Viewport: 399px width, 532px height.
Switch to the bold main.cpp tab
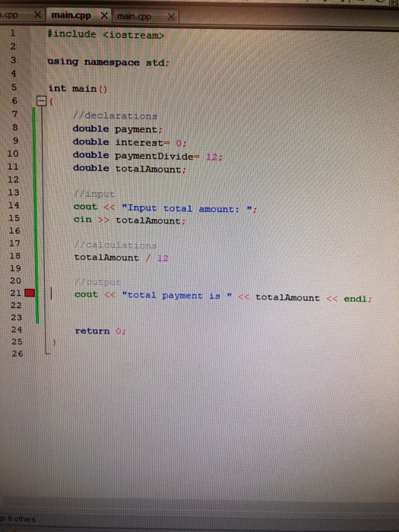tap(71, 15)
